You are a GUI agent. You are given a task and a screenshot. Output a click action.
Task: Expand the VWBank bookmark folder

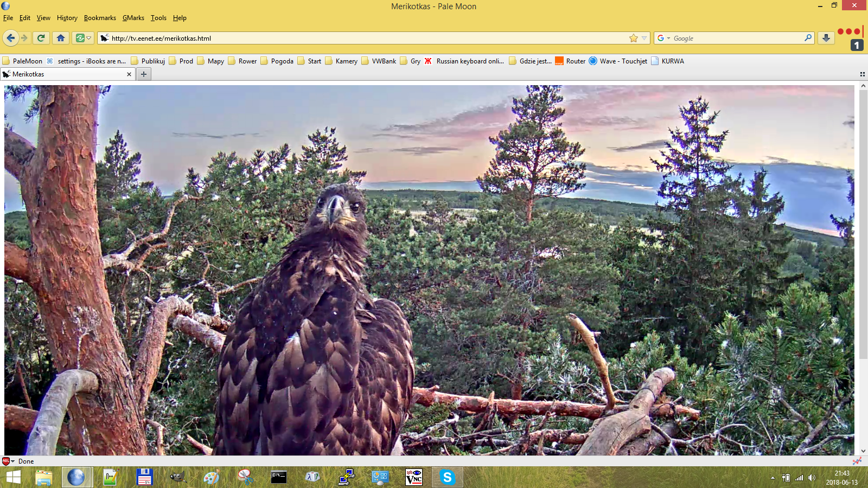(379, 61)
